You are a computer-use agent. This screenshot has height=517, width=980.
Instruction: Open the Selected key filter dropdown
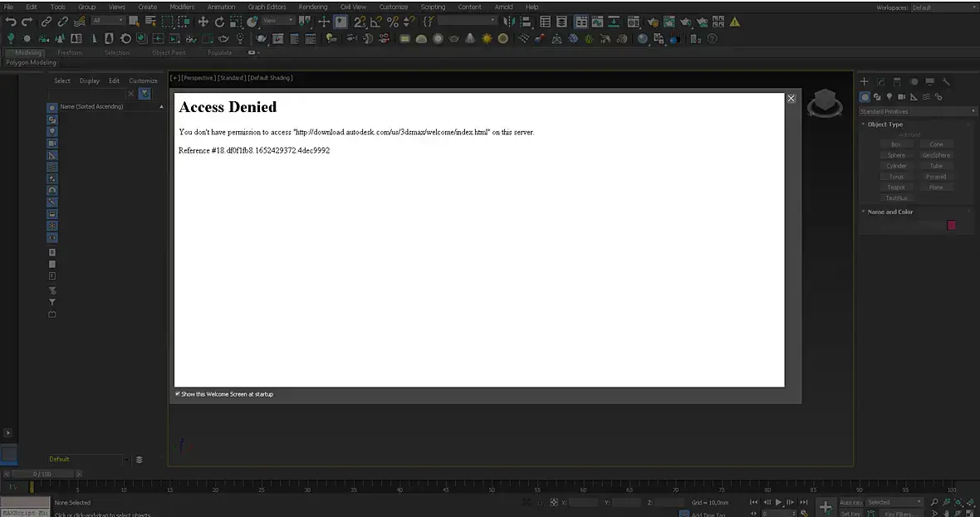point(894,502)
